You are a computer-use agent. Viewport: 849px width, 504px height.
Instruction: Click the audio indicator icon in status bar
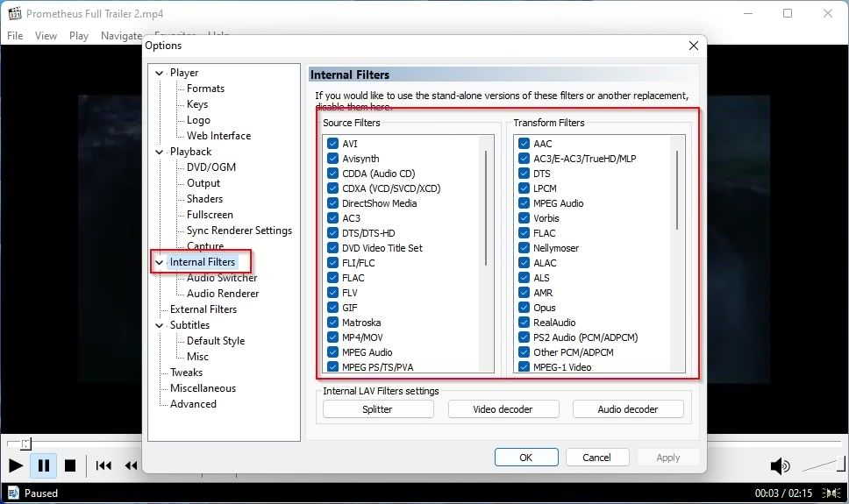click(x=831, y=493)
